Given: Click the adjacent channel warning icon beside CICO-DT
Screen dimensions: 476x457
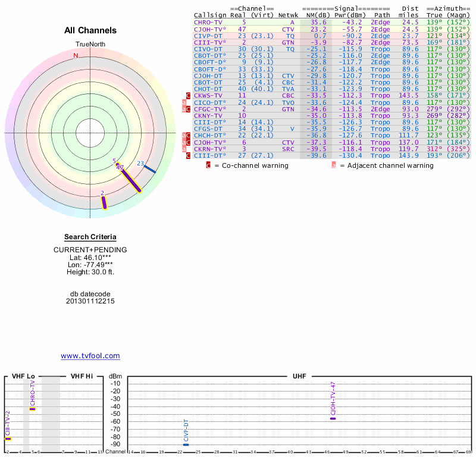Looking at the screenshot, I should (x=184, y=102).
